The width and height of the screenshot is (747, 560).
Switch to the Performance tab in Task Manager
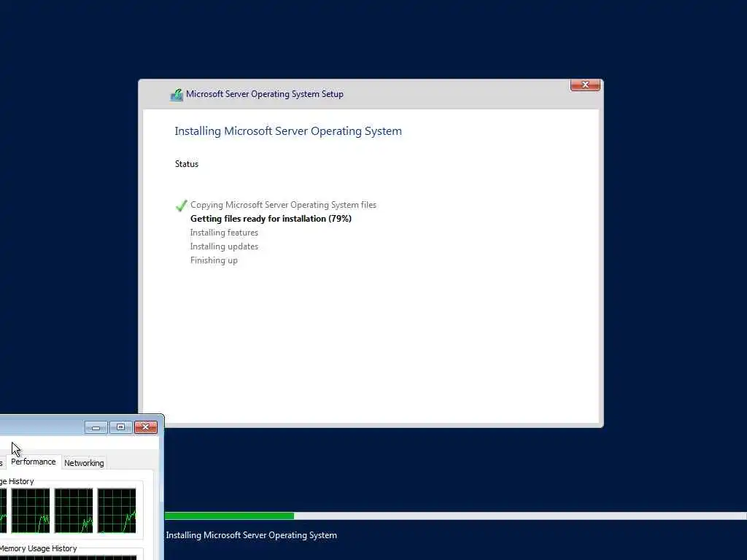coord(34,462)
